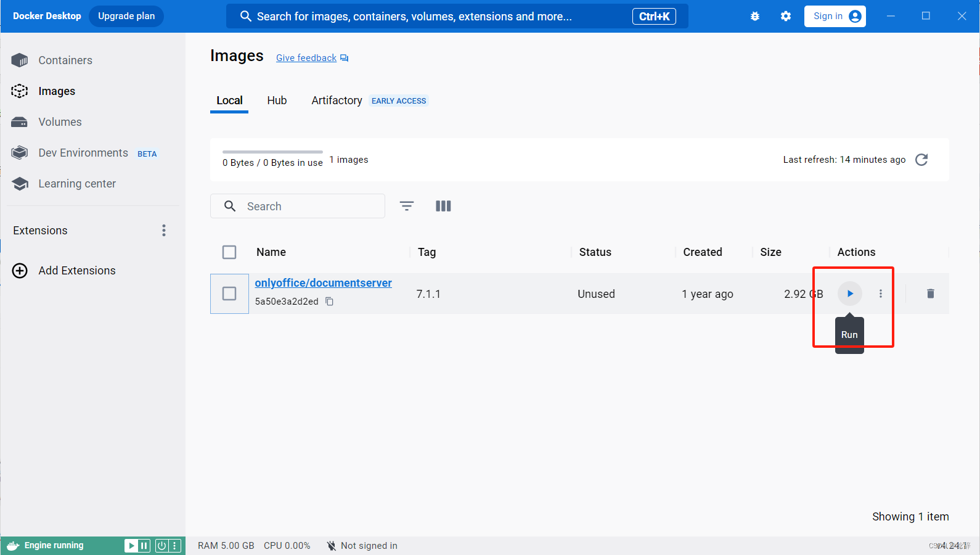Image resolution: width=980 pixels, height=555 pixels.
Task: Go to Dev Environments
Action: click(83, 153)
